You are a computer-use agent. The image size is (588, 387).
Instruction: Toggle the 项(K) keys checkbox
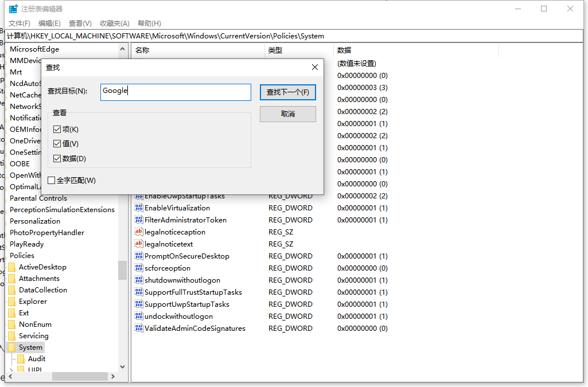[57, 129]
